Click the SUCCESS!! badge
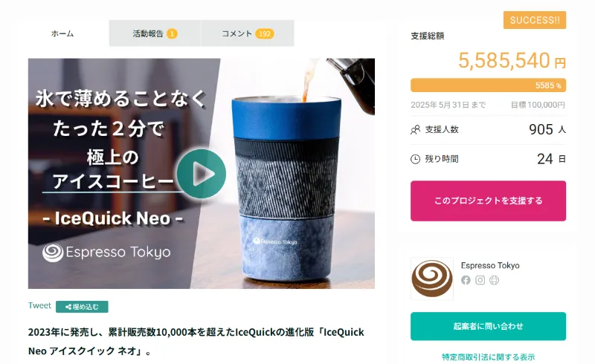The height and width of the screenshot is (364, 595). pos(535,20)
